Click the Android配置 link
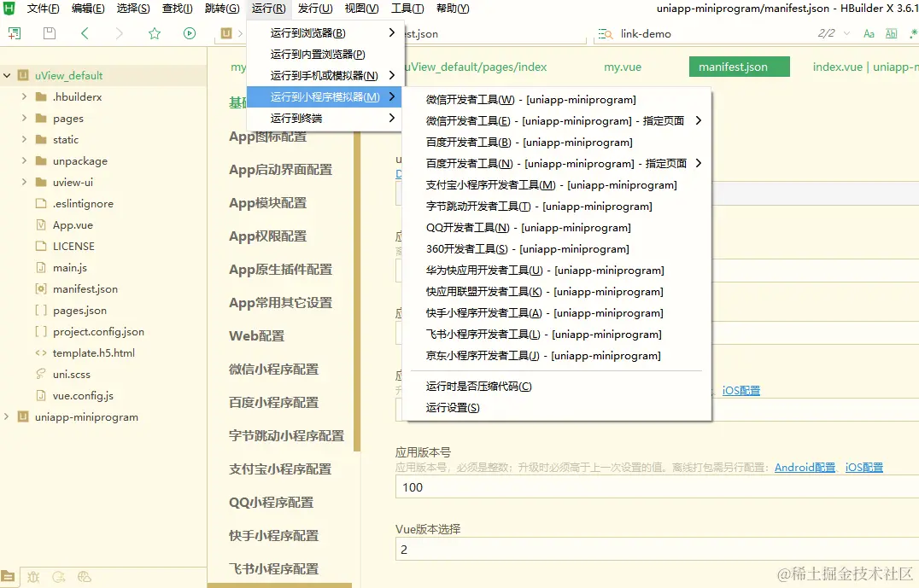This screenshot has height=588, width=919. [803, 466]
